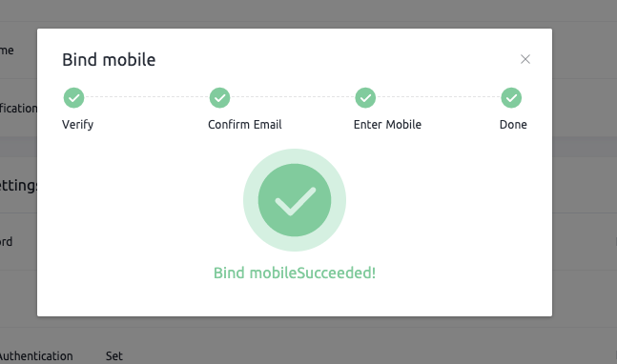
Task: Select the Confirm Email step label
Action: coord(245,125)
